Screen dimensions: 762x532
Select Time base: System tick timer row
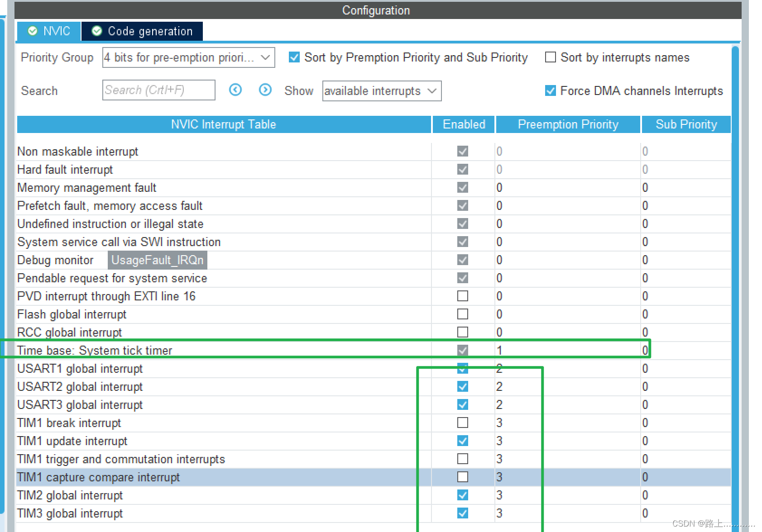[x=374, y=351]
